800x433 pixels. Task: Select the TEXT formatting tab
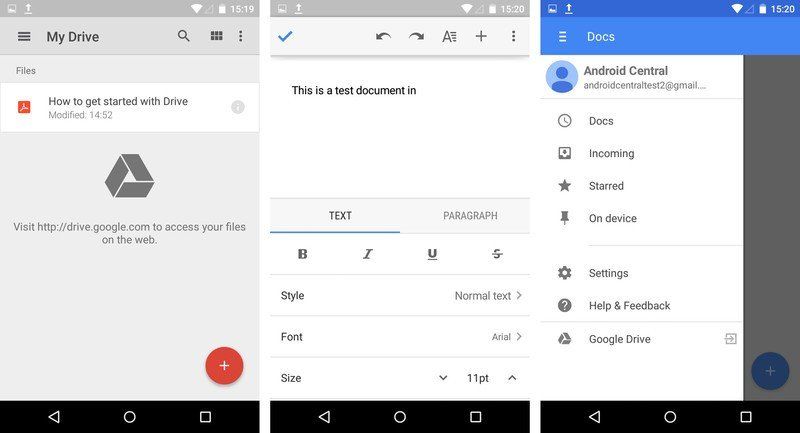point(335,216)
